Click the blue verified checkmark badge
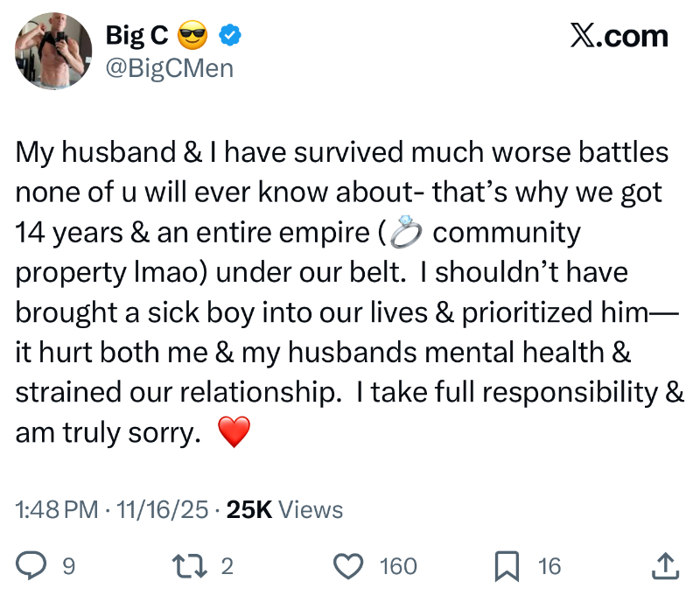700x602 pixels. coord(230,36)
